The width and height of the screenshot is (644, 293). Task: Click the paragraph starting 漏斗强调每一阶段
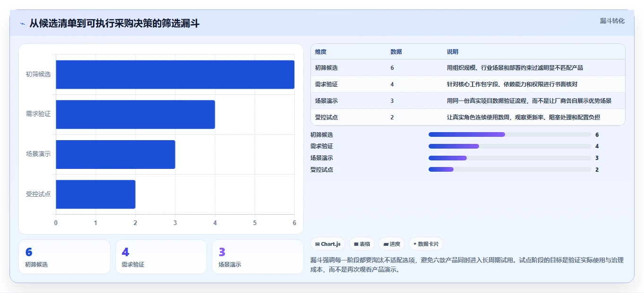pyautogui.click(x=467, y=265)
